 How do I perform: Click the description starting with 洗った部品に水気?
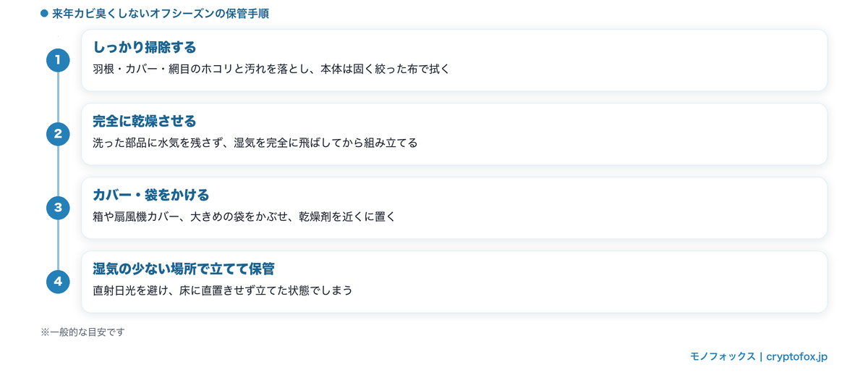coord(255,143)
